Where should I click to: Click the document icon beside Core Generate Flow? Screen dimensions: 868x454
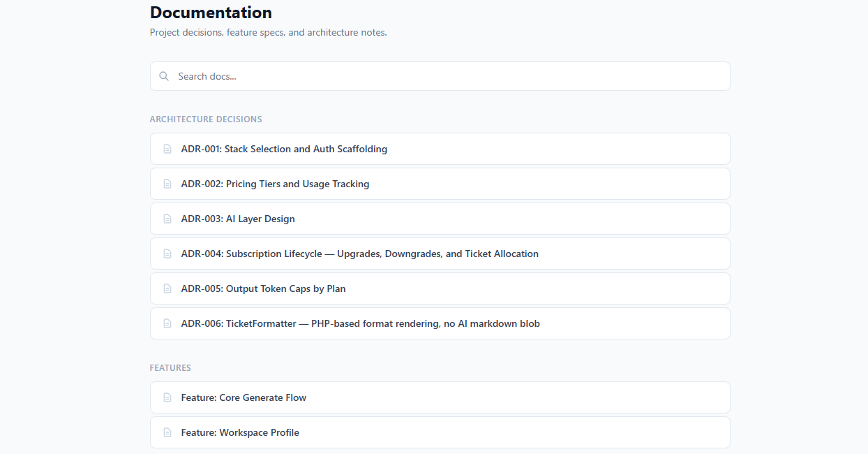(x=167, y=397)
